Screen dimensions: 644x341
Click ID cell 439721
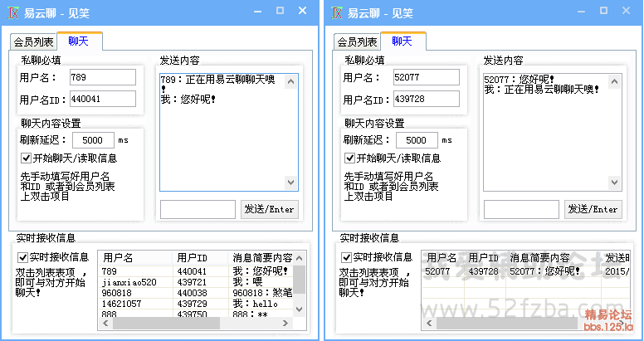[x=193, y=282]
